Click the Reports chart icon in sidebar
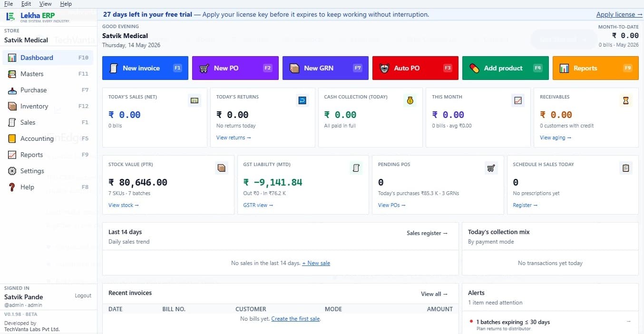The image size is (644, 334). [x=12, y=155]
